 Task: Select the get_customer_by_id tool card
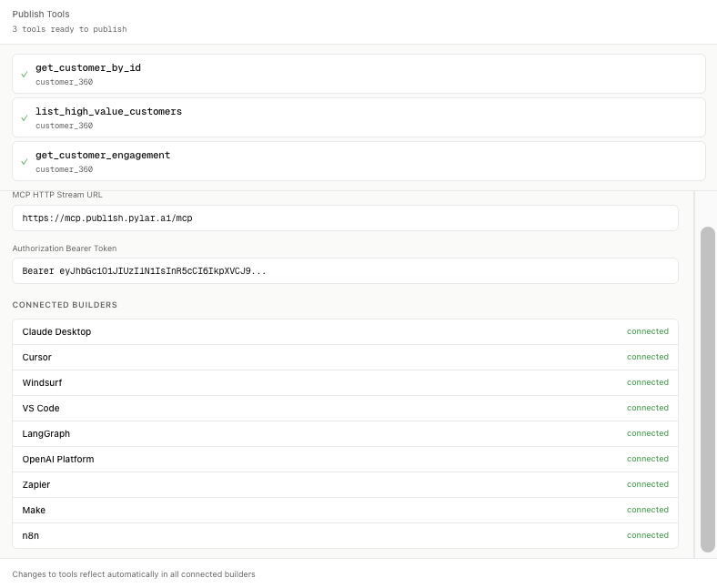point(358,74)
